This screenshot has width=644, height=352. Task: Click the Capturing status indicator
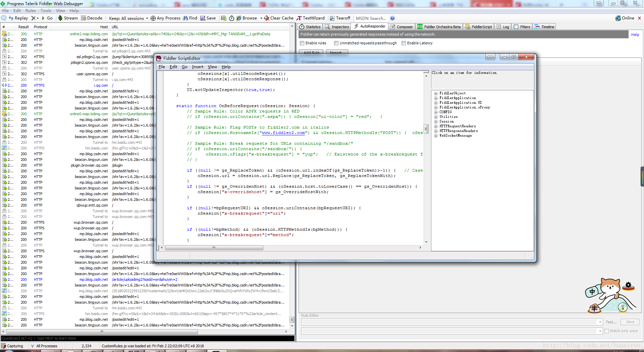tap(12, 346)
